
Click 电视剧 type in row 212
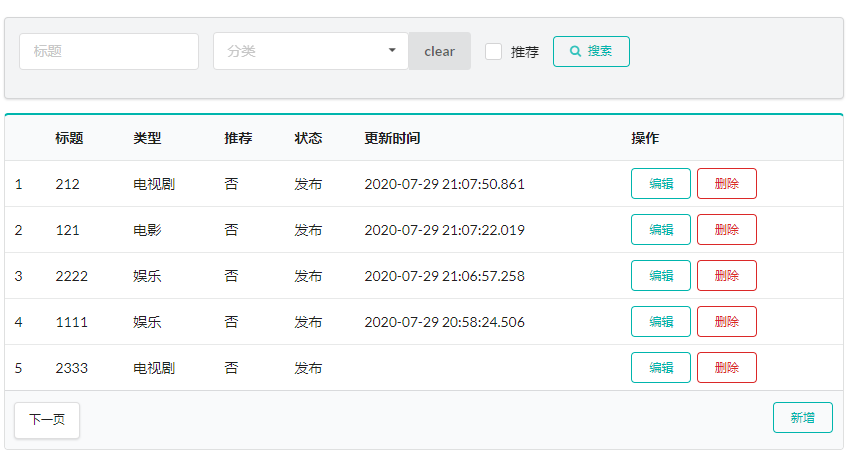coord(154,184)
